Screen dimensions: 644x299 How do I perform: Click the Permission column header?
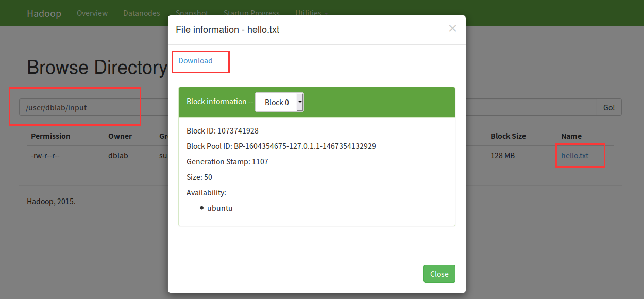(50, 136)
